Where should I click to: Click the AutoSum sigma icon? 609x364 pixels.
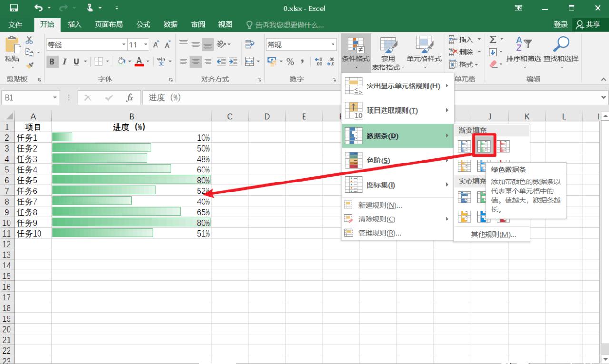(493, 39)
